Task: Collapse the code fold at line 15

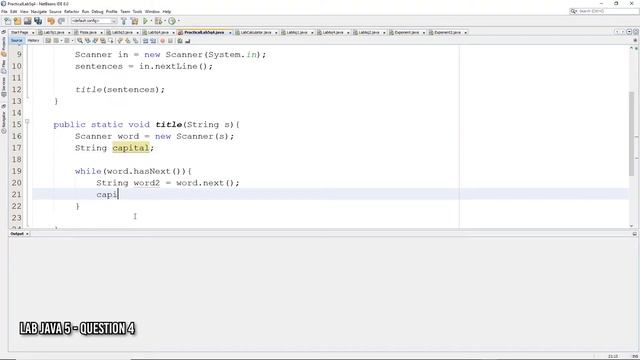Action: [x=27, y=121]
